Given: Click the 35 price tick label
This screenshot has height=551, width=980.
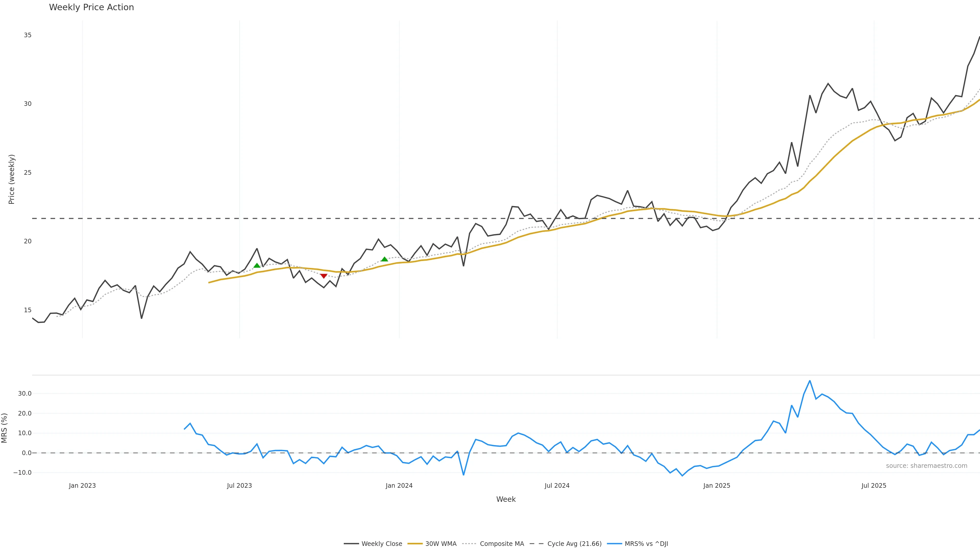Looking at the screenshot, I should 27,35.
